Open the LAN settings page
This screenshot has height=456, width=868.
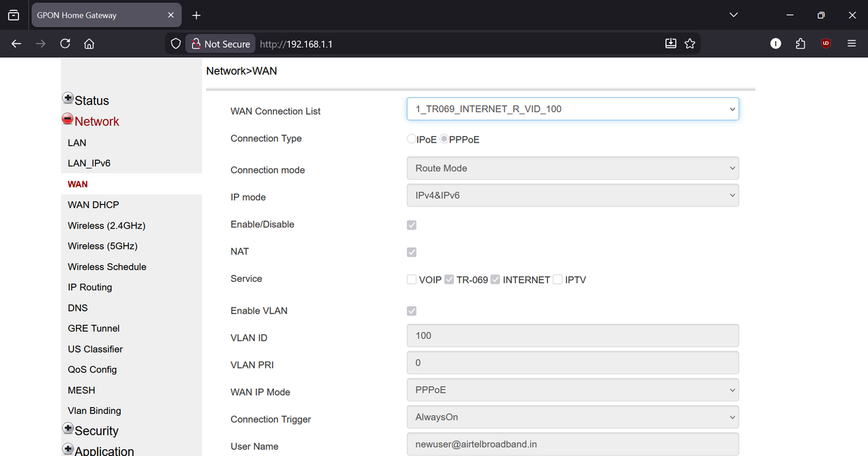(77, 142)
